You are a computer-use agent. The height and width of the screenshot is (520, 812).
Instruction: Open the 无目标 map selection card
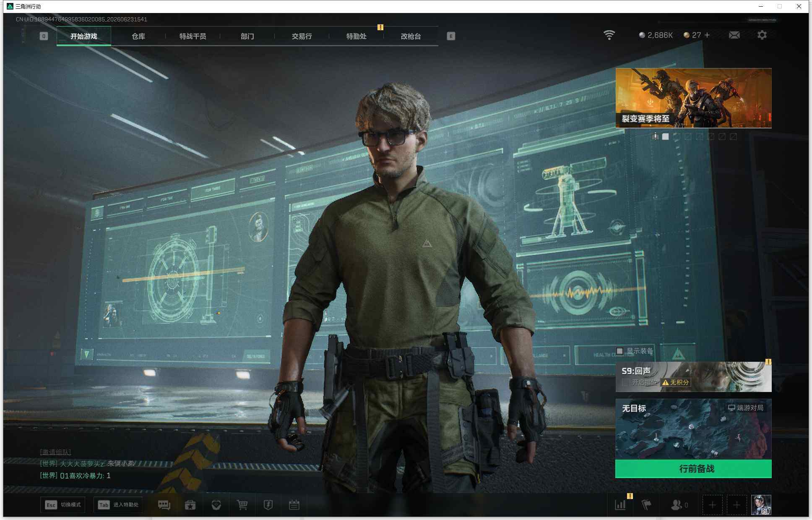693,429
